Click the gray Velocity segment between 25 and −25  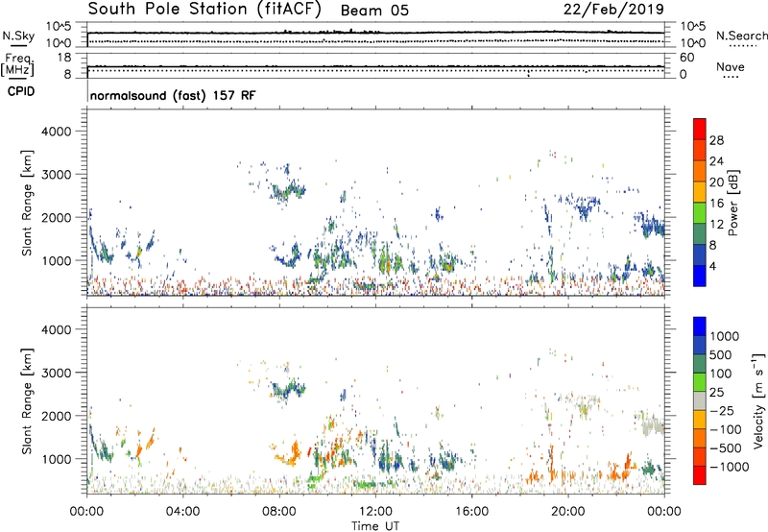coord(700,400)
